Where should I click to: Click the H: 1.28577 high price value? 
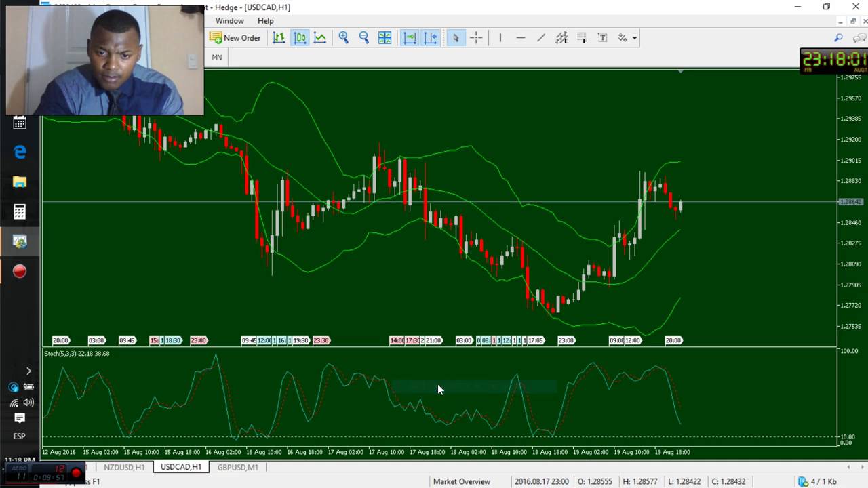click(x=639, y=481)
